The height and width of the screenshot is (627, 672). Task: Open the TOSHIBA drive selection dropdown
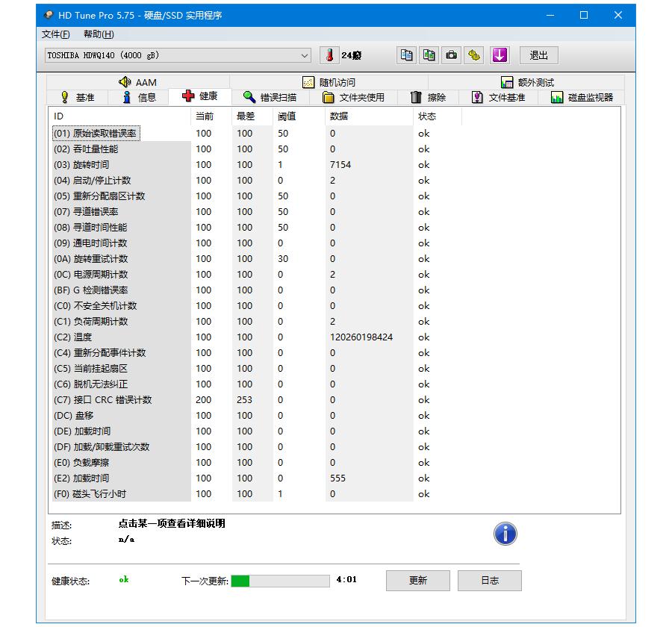click(304, 54)
